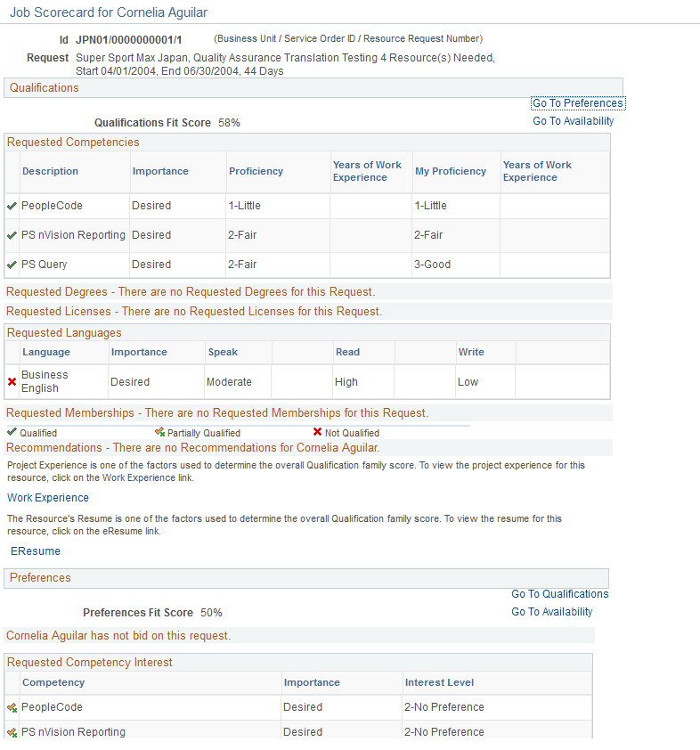Click the Interest Level column header

(439, 682)
